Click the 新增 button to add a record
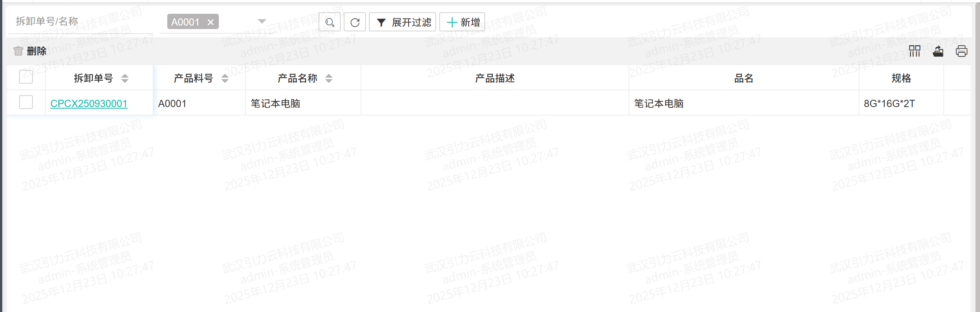Image resolution: width=980 pixels, height=312 pixels. click(x=462, y=22)
